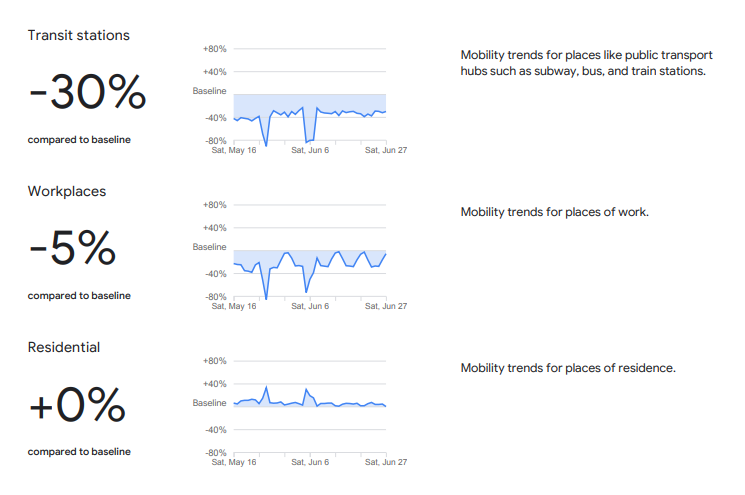Select the +0% residential figure
The height and width of the screenshot is (495, 745).
(77, 405)
